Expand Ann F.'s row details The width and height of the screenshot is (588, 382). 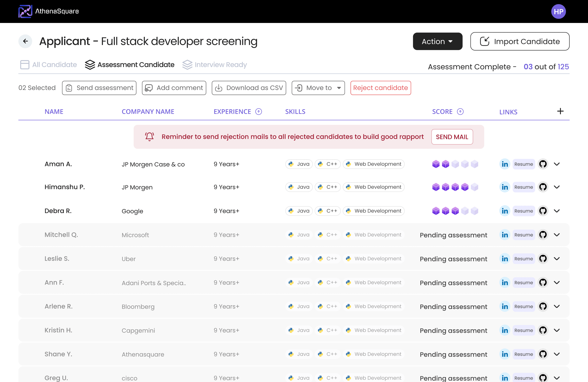tap(557, 283)
